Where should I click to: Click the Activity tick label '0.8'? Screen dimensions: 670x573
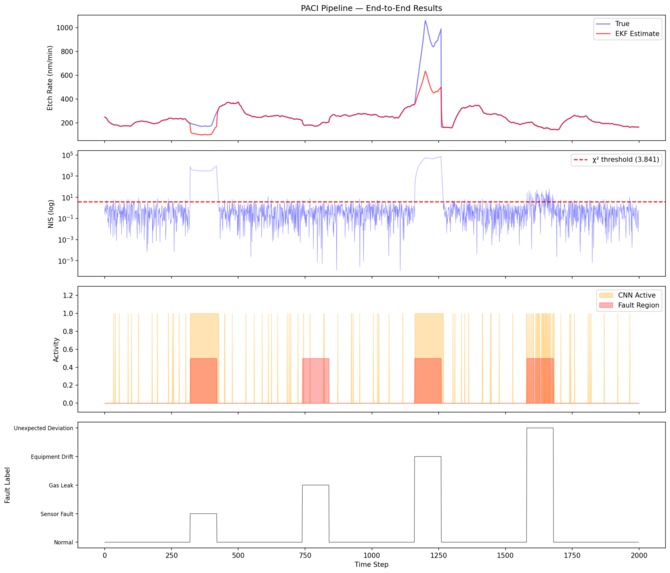[68, 332]
